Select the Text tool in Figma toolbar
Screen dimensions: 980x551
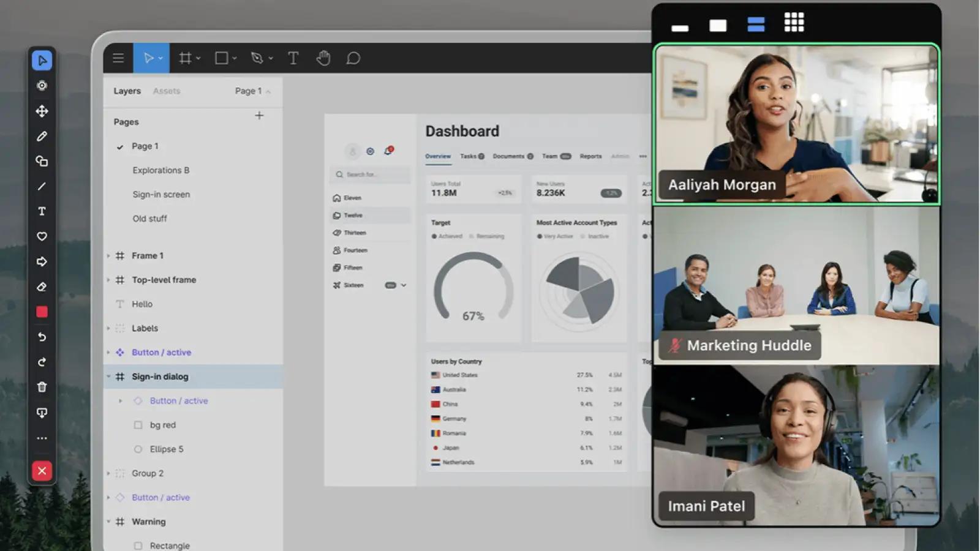tap(293, 58)
